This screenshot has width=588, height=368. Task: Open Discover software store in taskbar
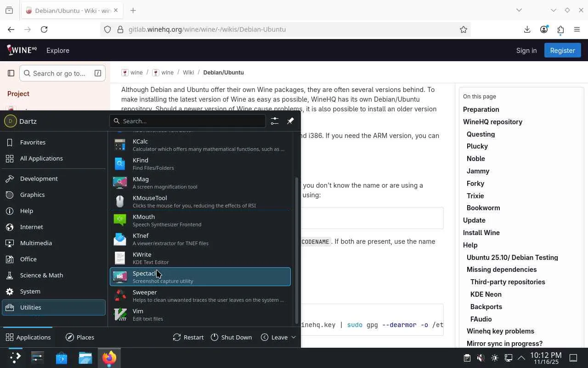(62, 358)
